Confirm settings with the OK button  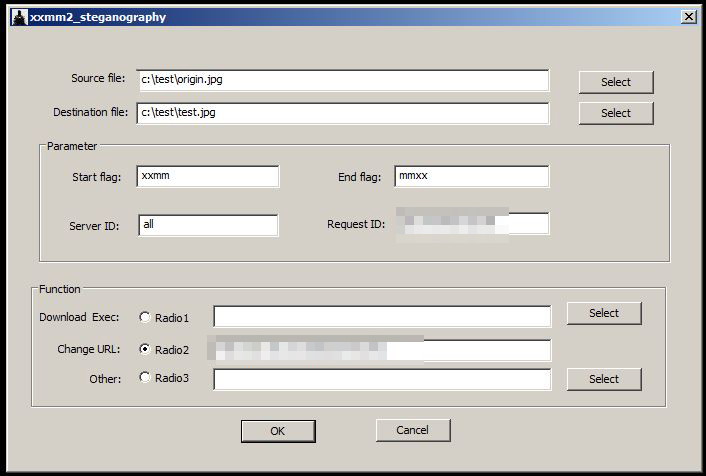point(278,431)
